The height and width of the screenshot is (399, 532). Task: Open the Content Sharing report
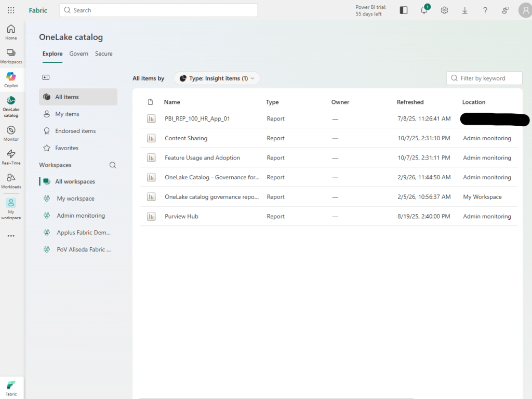[x=186, y=139]
